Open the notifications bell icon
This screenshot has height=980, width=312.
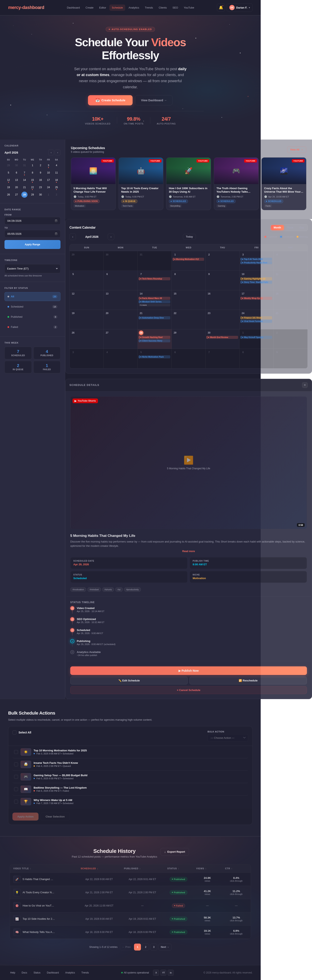click(x=221, y=8)
